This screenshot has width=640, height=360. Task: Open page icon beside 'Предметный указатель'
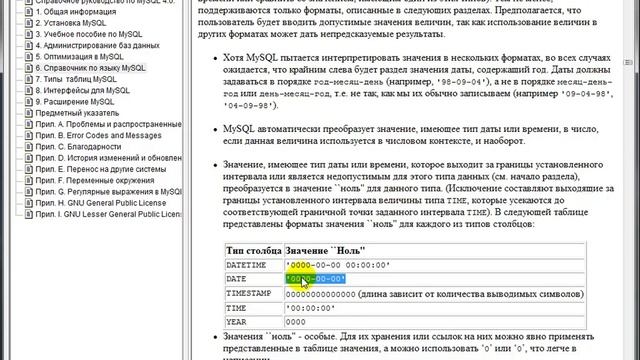[x=29, y=113]
